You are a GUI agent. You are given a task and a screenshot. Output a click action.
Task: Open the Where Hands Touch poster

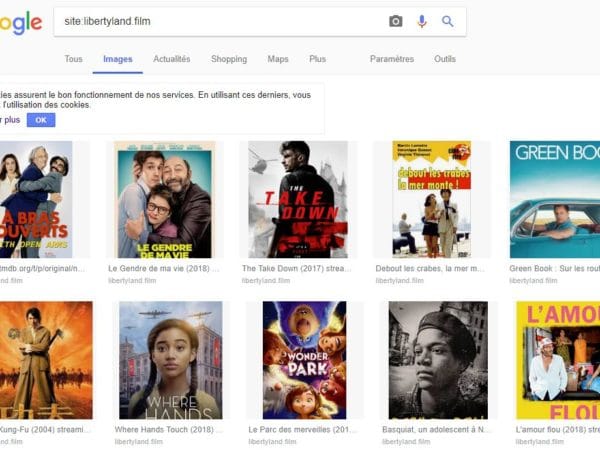coord(170,360)
